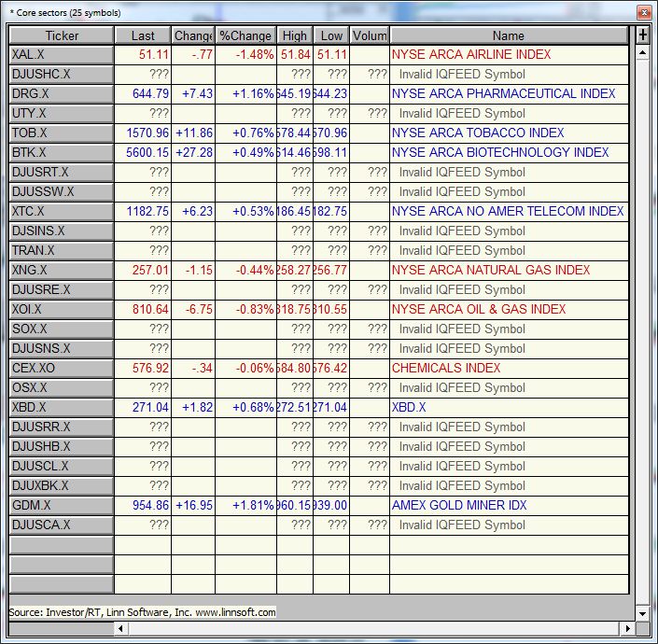Click the +16.95 change cell
658x644 pixels.
point(193,505)
